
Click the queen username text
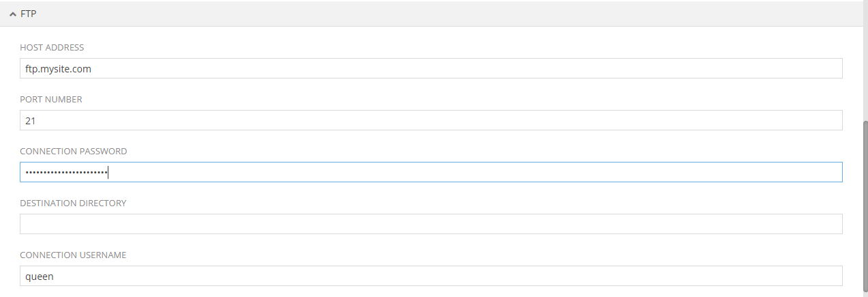point(39,277)
